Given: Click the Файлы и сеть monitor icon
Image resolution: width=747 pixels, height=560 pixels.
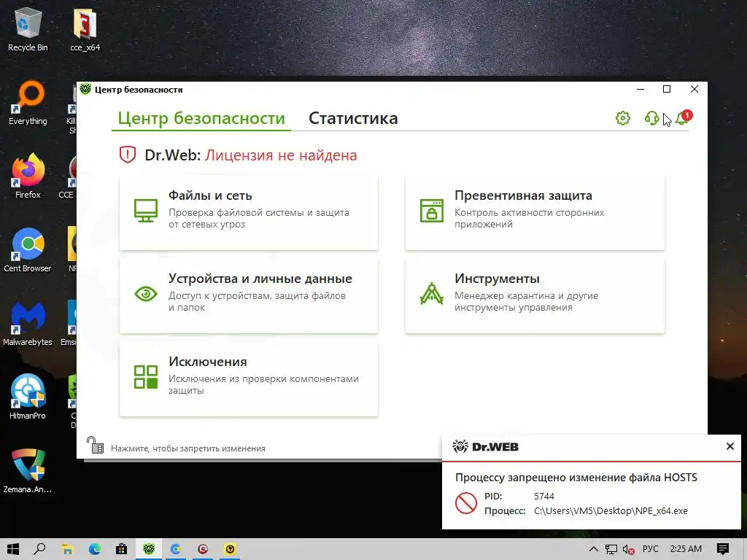Looking at the screenshot, I should point(146,211).
